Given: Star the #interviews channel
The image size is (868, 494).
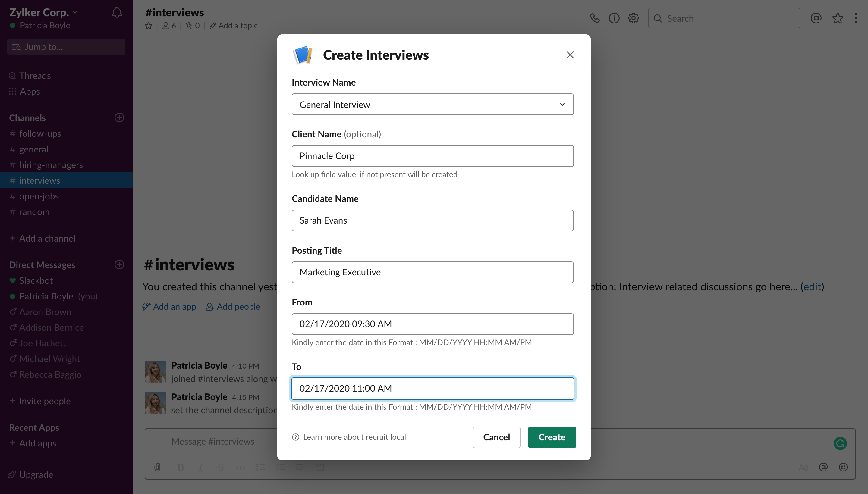Looking at the screenshot, I should (148, 26).
